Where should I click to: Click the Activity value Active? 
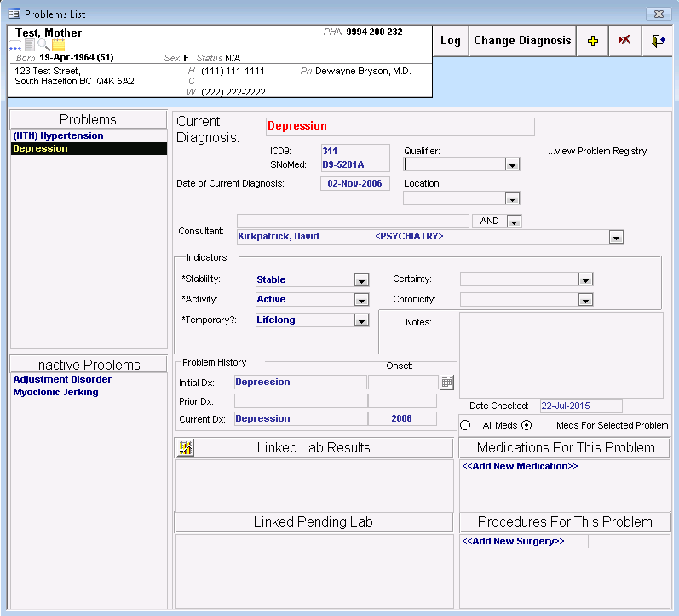271,299
